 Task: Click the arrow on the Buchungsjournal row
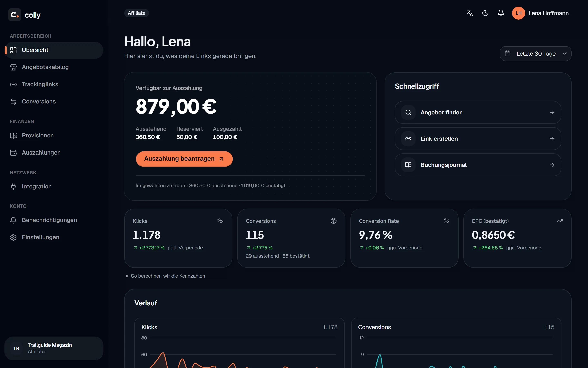pos(552,165)
